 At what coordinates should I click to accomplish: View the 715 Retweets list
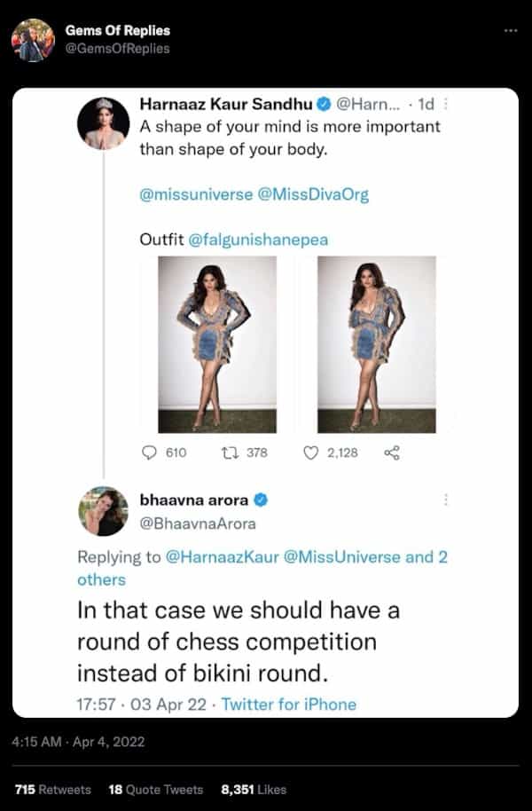click(x=53, y=789)
